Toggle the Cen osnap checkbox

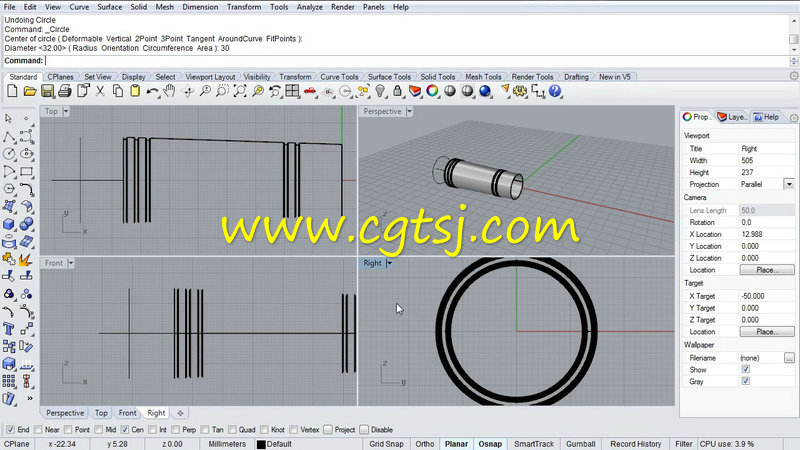coord(125,430)
